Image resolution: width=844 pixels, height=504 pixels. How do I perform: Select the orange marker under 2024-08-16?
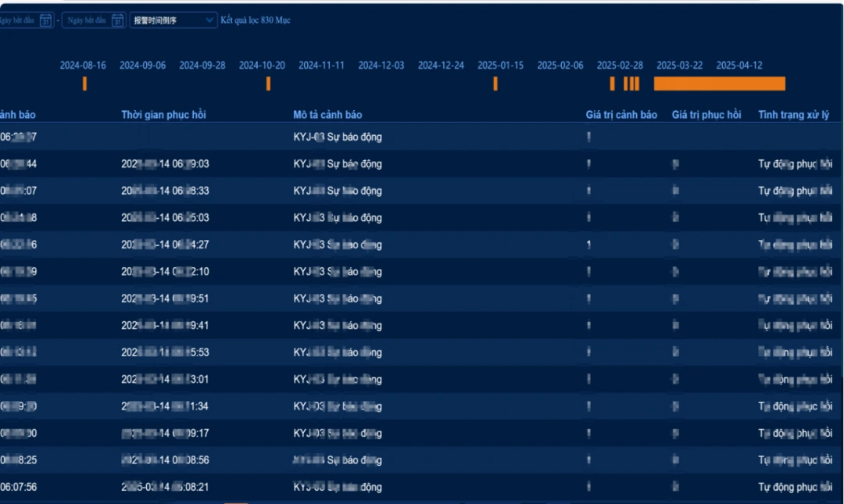coord(84,84)
